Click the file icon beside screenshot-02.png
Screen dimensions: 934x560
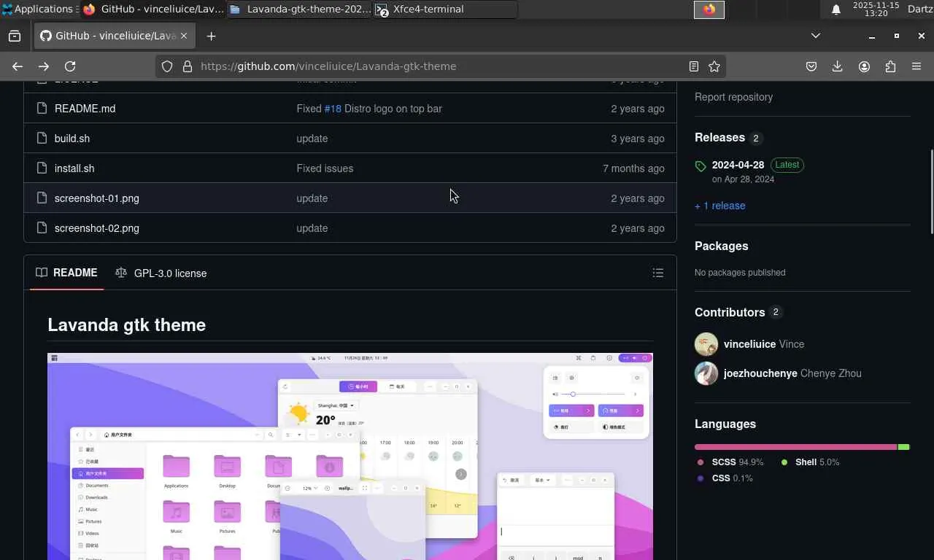click(42, 228)
